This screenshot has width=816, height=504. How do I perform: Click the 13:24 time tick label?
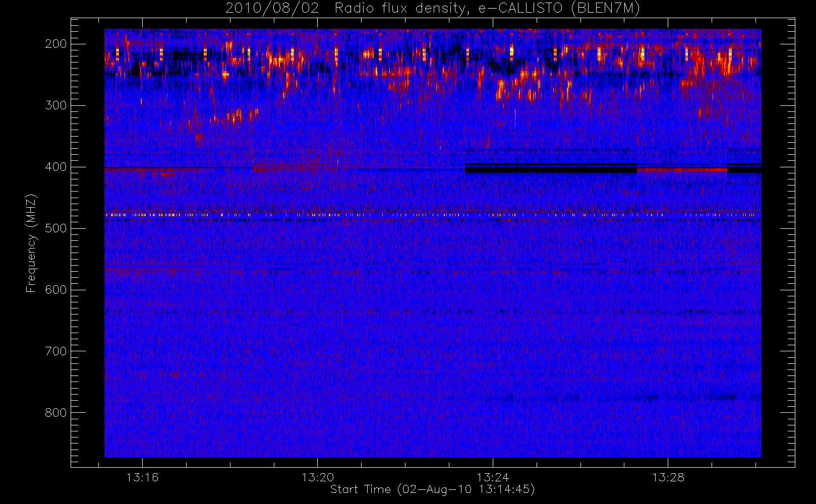[x=493, y=477]
